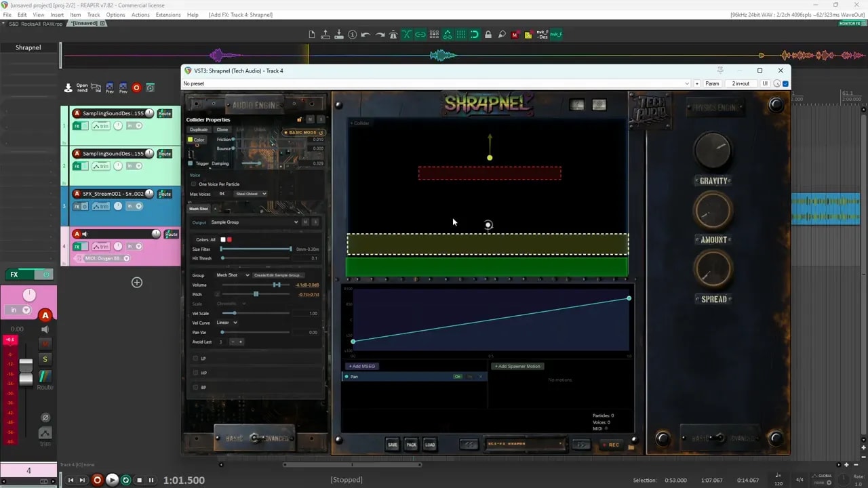Enable the LP filter checkbox
This screenshot has width=868, height=488.
point(195,359)
